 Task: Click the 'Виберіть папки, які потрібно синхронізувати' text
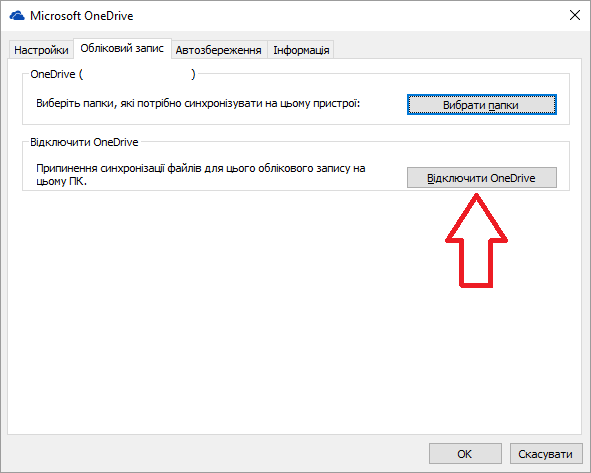point(198,103)
